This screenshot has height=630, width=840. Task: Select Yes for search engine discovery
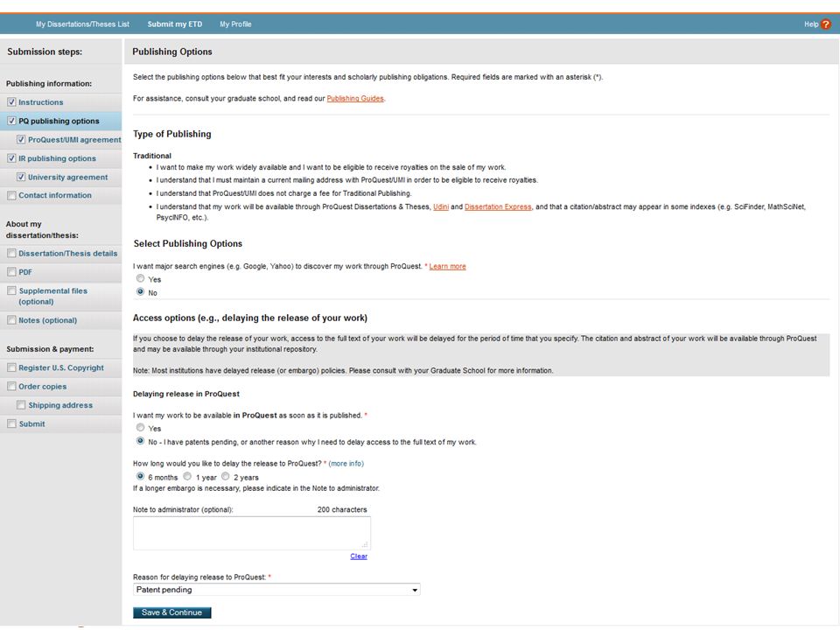(140, 278)
